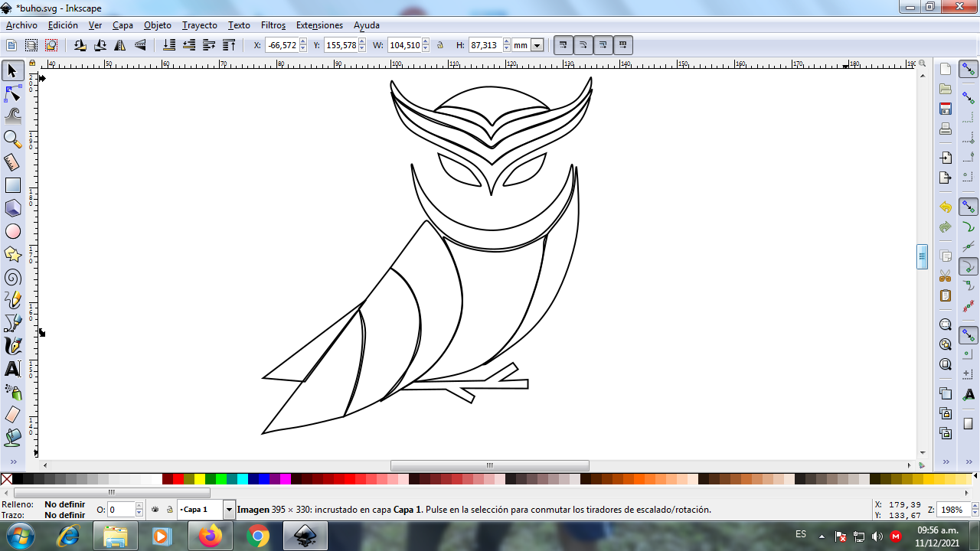The height and width of the screenshot is (551, 980).
Task: Open the Archivo menu
Action: [x=21, y=25]
